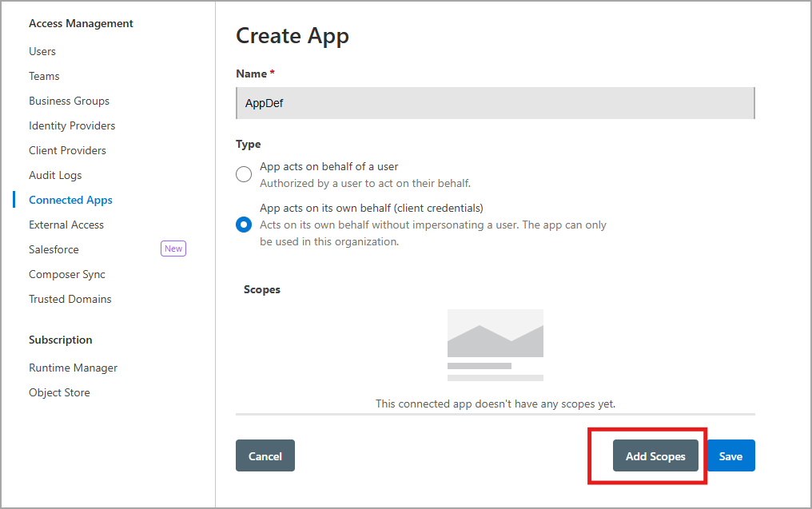Go to the Teams page
The image size is (812, 509).
(x=44, y=76)
